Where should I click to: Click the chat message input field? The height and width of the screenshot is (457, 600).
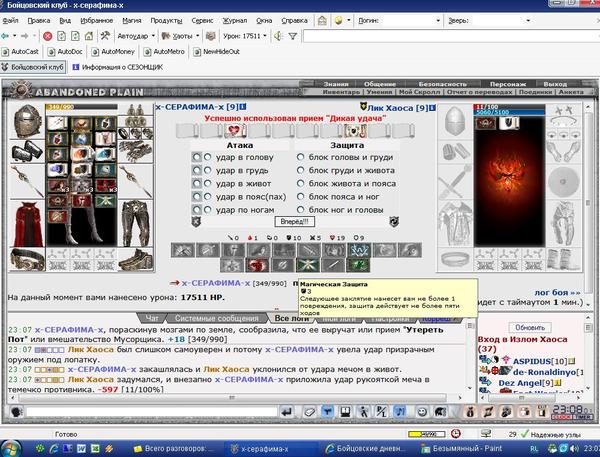[152, 412]
